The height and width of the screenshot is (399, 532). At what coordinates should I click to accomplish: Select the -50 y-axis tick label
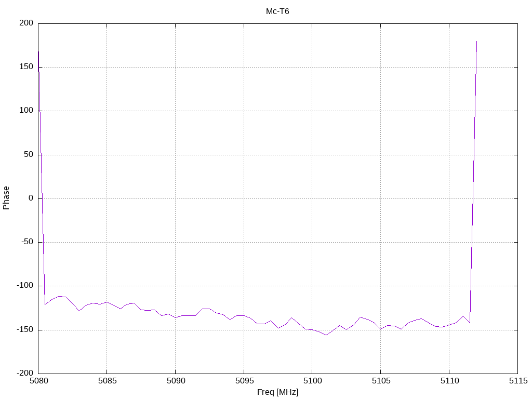click(28, 242)
